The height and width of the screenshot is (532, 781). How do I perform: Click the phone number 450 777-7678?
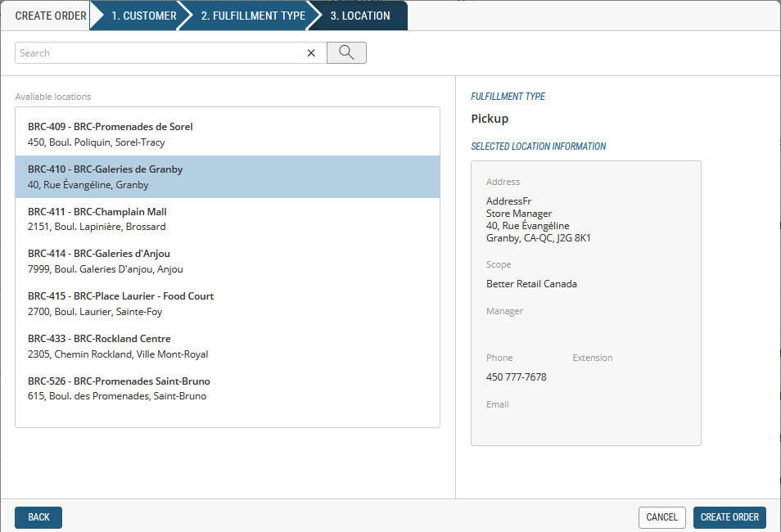[516, 377]
